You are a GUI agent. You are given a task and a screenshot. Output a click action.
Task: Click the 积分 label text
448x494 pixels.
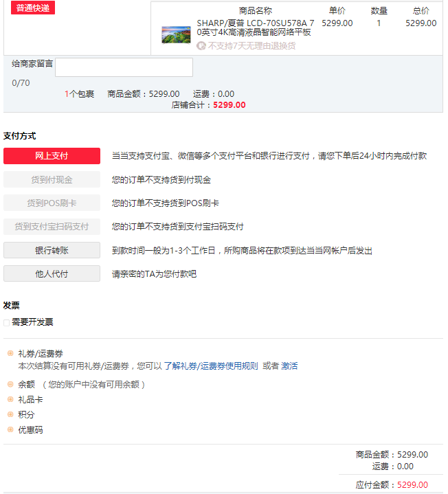(26, 414)
